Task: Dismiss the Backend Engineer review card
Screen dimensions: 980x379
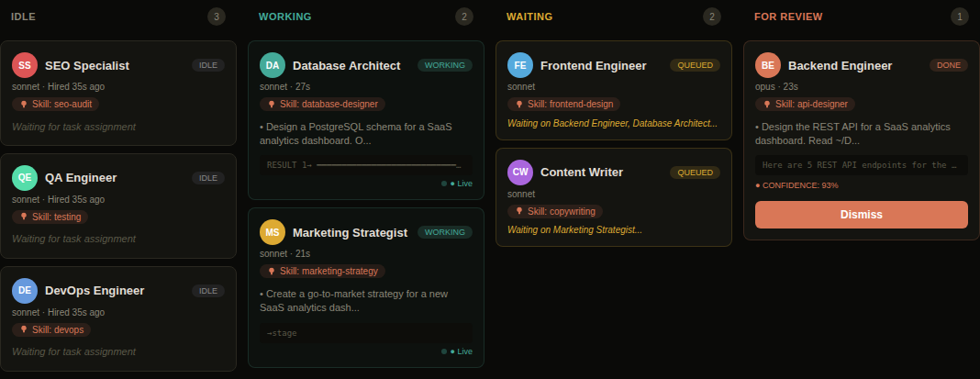Action: click(861, 215)
